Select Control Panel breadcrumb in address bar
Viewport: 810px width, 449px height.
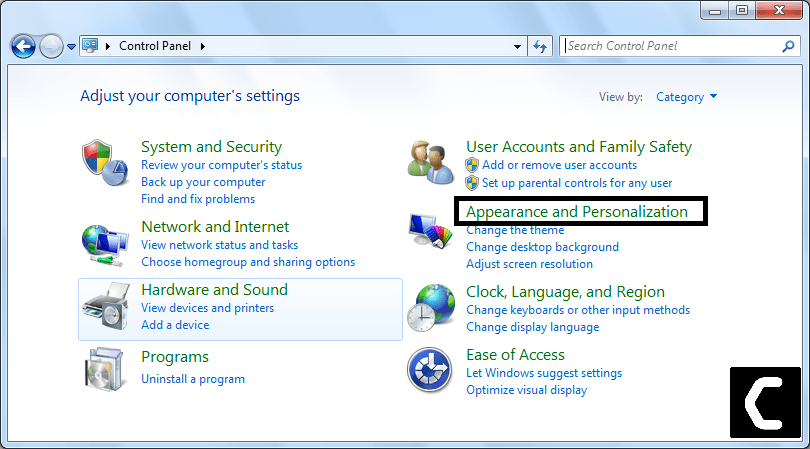click(x=155, y=46)
